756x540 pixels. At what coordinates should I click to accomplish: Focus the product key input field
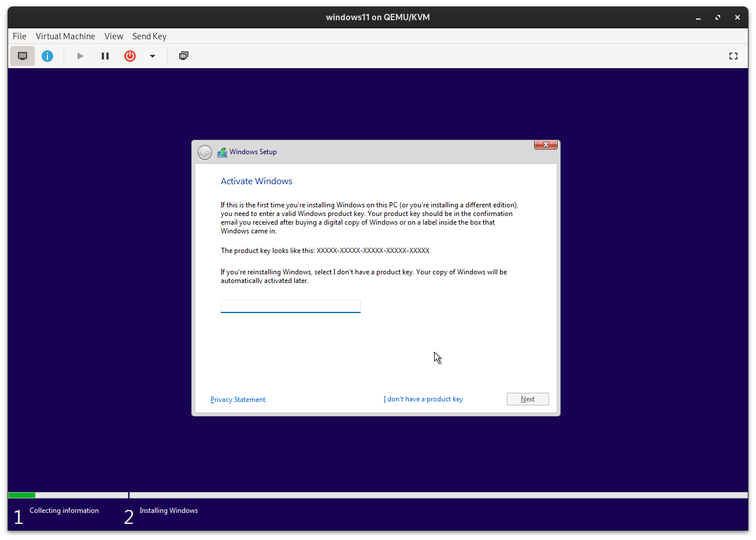[x=291, y=306]
